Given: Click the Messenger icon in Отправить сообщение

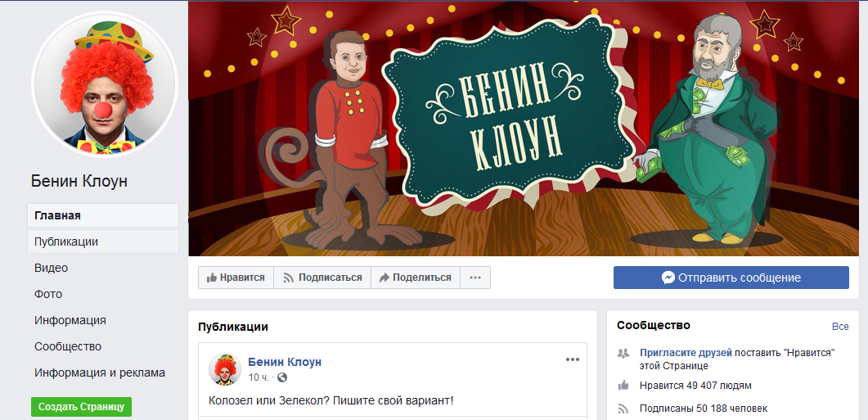Looking at the screenshot, I should (x=668, y=278).
